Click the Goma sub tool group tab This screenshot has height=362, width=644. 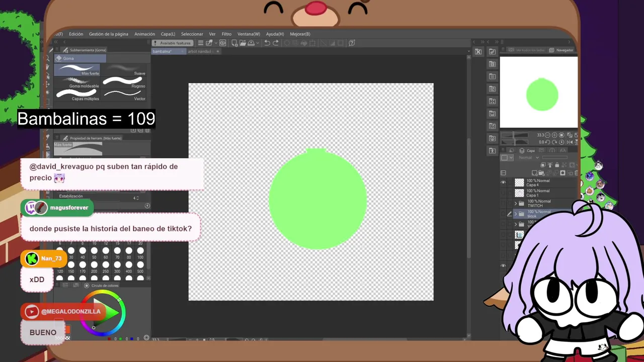pyautogui.click(x=80, y=58)
